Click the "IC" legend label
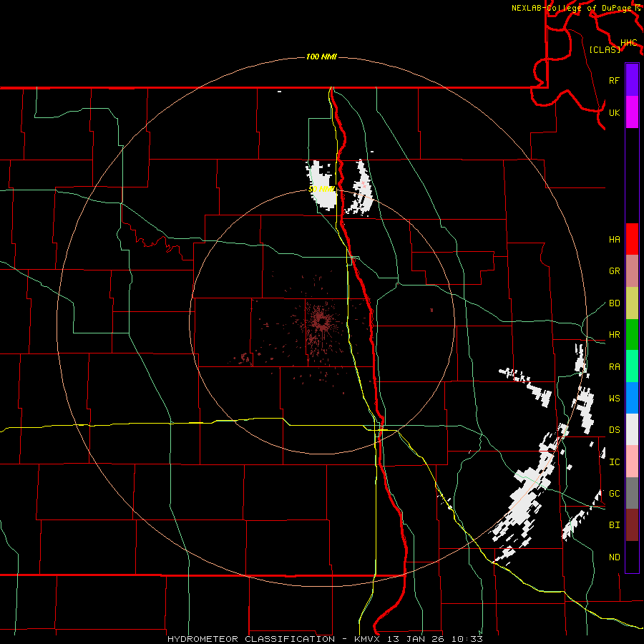The image size is (644, 644). point(614,462)
